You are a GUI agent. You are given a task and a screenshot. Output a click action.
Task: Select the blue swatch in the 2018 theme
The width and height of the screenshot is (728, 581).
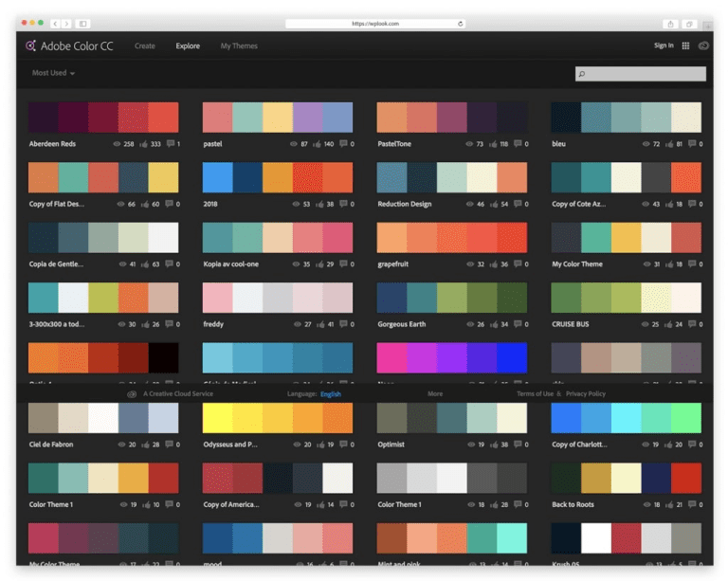(x=217, y=177)
